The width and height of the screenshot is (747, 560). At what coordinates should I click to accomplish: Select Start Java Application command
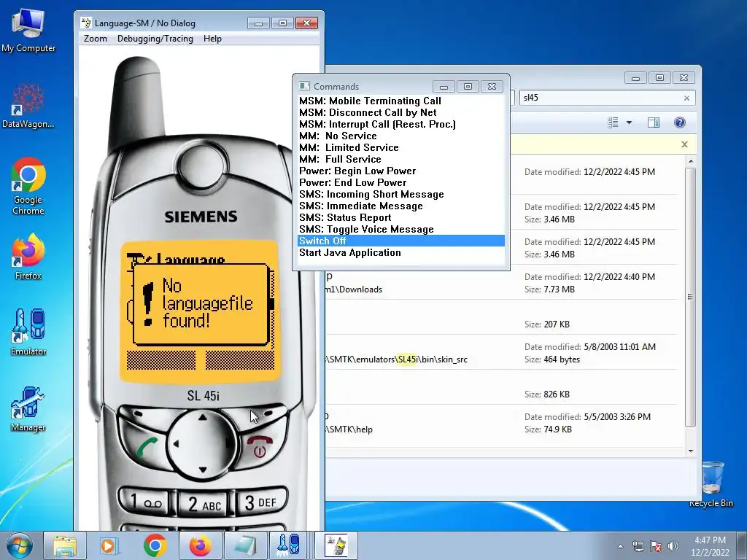401,252
